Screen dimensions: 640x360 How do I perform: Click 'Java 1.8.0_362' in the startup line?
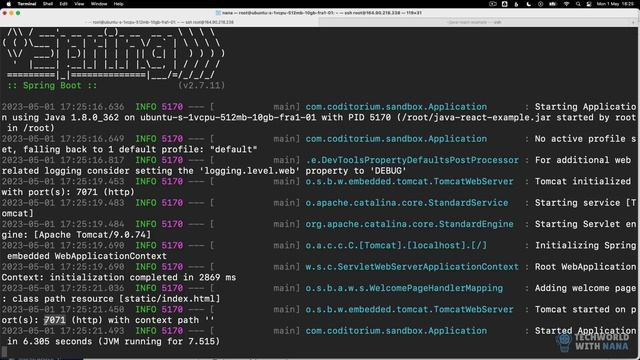click(x=82, y=117)
